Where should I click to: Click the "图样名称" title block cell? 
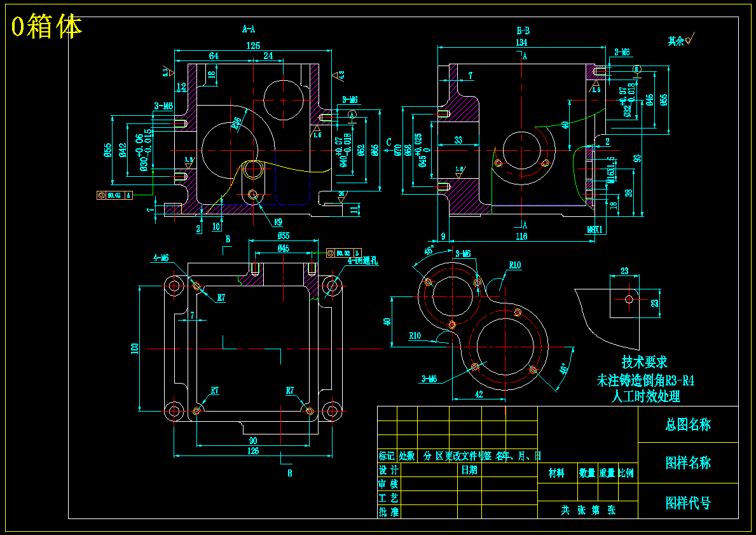coord(688,462)
